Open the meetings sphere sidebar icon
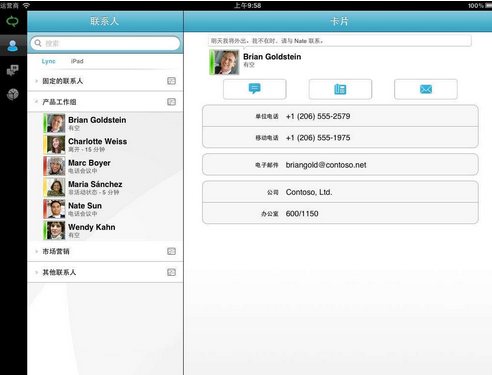This screenshot has height=375, width=492. 13,94
